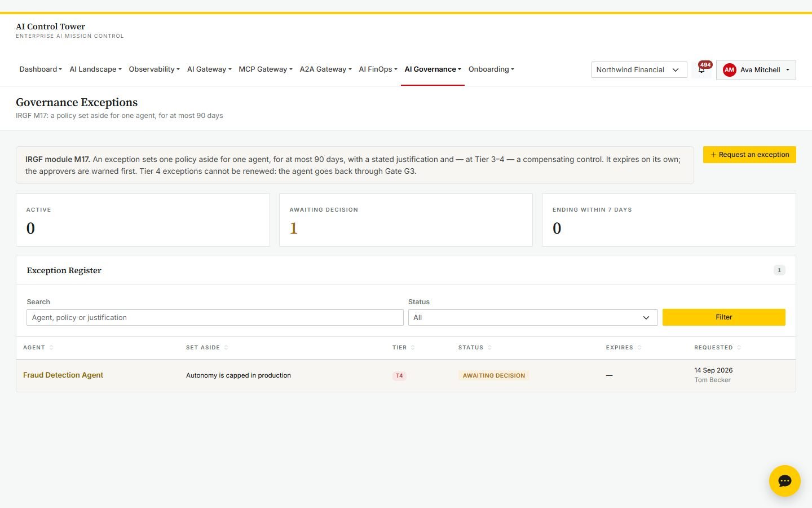Sort the register by the Status column
The width and height of the screenshot is (812, 508).
coord(475,348)
